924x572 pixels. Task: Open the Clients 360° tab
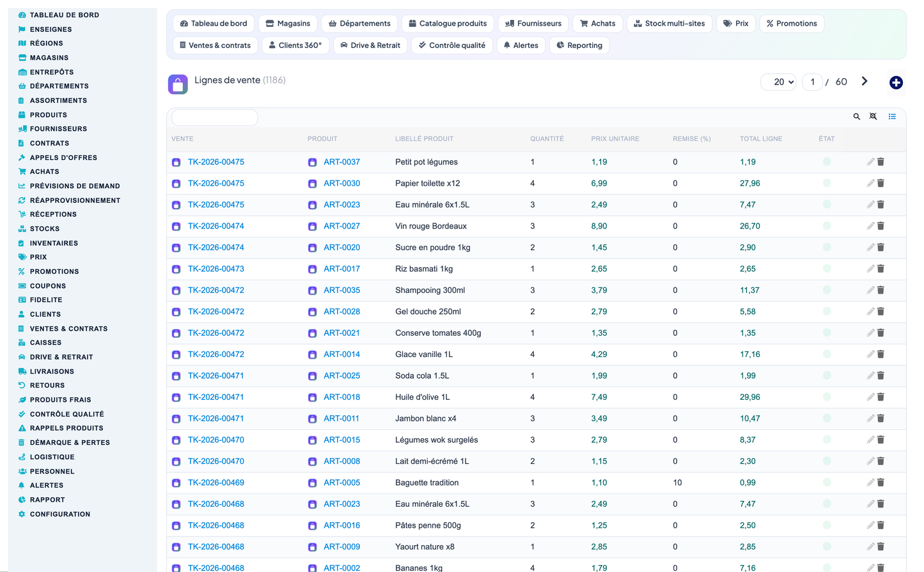295,45
